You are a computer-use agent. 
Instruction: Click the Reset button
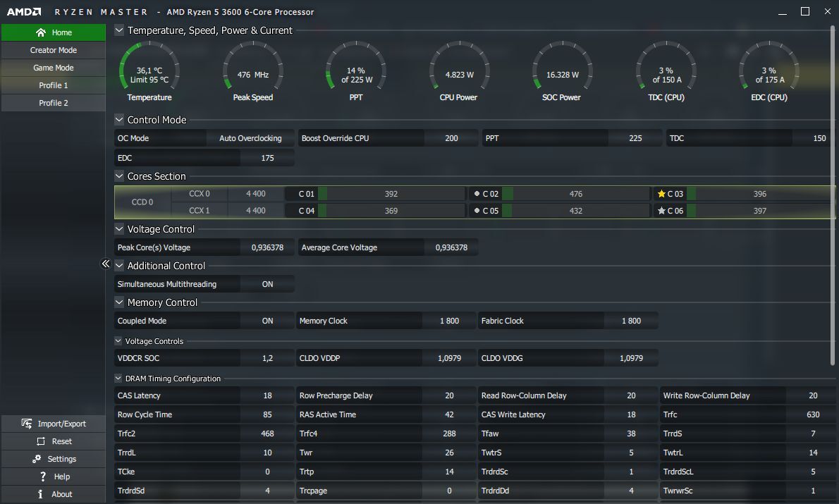click(54, 441)
